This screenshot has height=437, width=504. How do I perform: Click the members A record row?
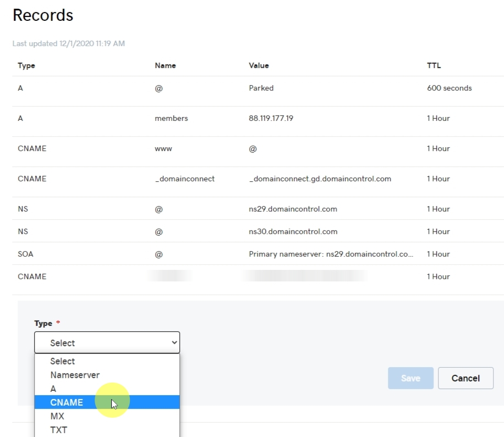tap(220, 118)
